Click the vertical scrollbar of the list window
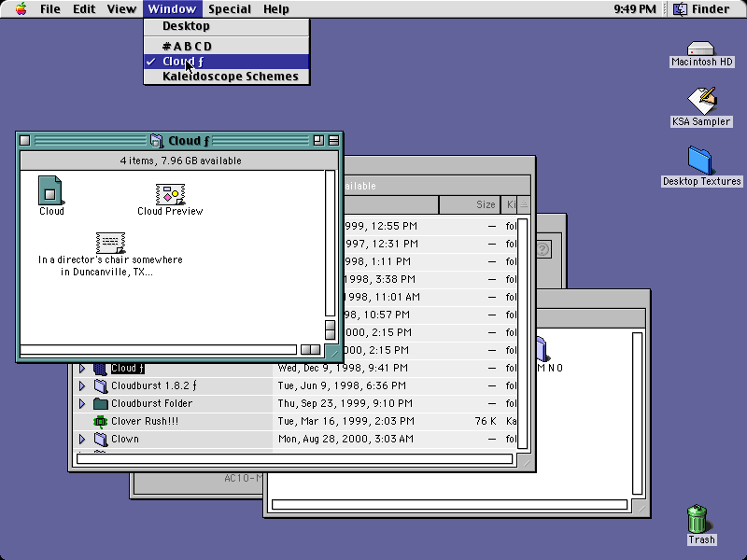Image resolution: width=747 pixels, height=560 pixels. coord(523,333)
